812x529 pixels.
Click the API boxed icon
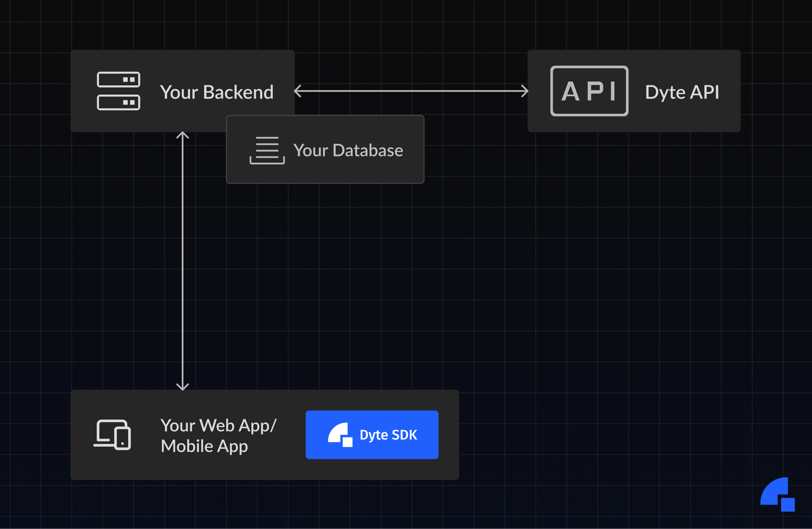[589, 91]
